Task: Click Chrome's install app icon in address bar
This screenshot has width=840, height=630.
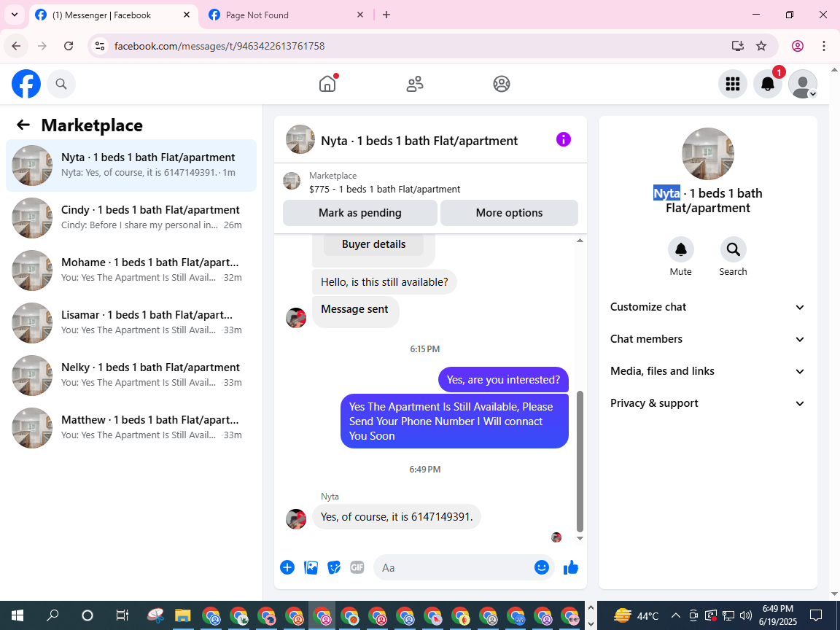Action: coord(738,46)
